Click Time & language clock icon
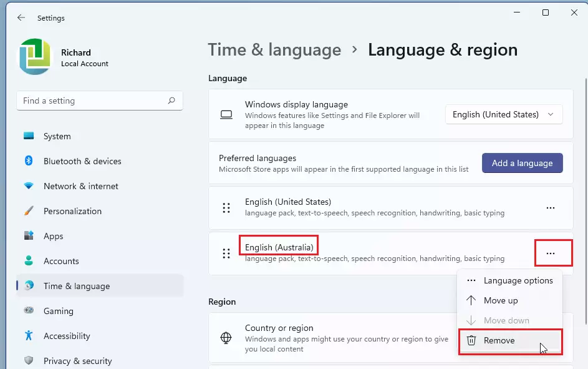The image size is (588, 369). [x=29, y=286]
